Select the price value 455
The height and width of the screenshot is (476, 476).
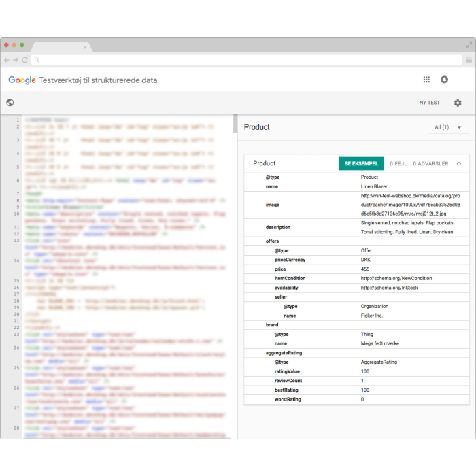click(x=365, y=269)
